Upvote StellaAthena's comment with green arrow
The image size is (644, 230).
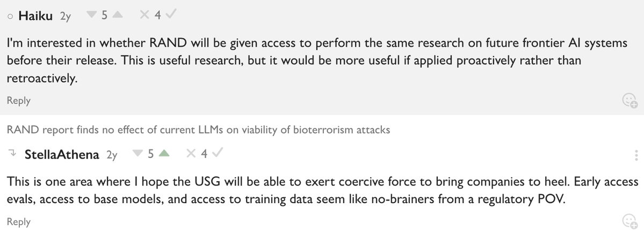click(165, 155)
